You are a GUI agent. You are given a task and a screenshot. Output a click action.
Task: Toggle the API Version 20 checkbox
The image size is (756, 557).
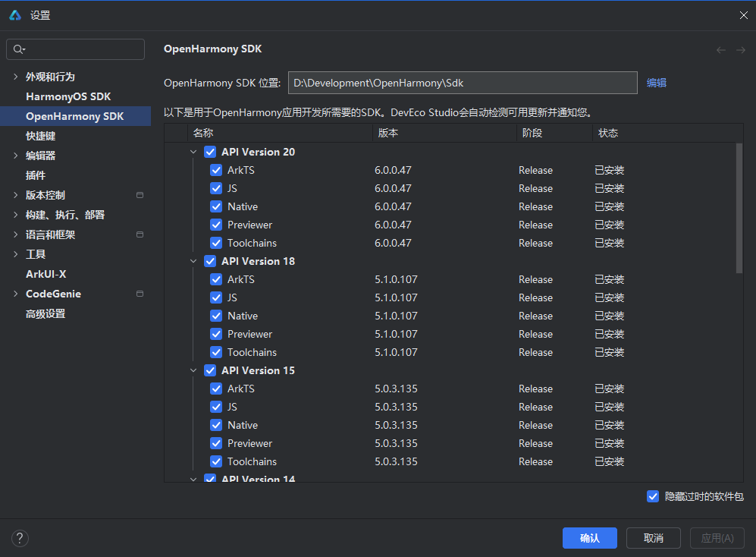click(210, 152)
